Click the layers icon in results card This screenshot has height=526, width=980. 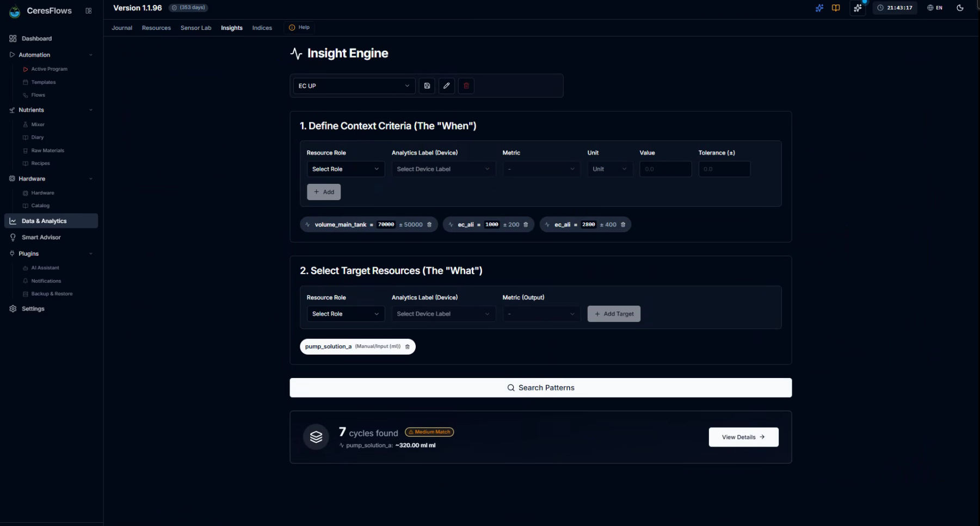point(316,437)
